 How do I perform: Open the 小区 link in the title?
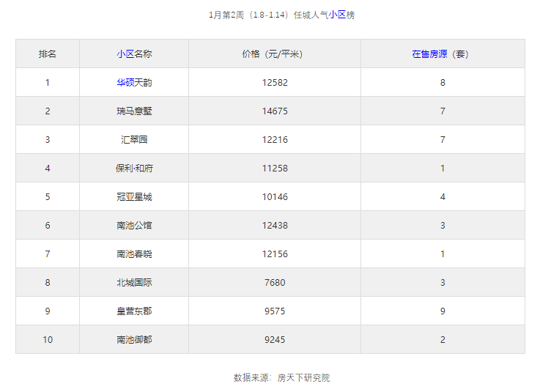coord(337,15)
